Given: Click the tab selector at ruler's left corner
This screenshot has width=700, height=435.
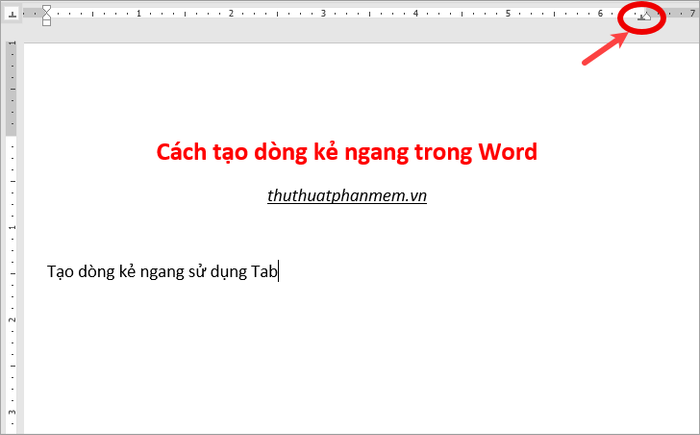Looking at the screenshot, I should point(12,15).
